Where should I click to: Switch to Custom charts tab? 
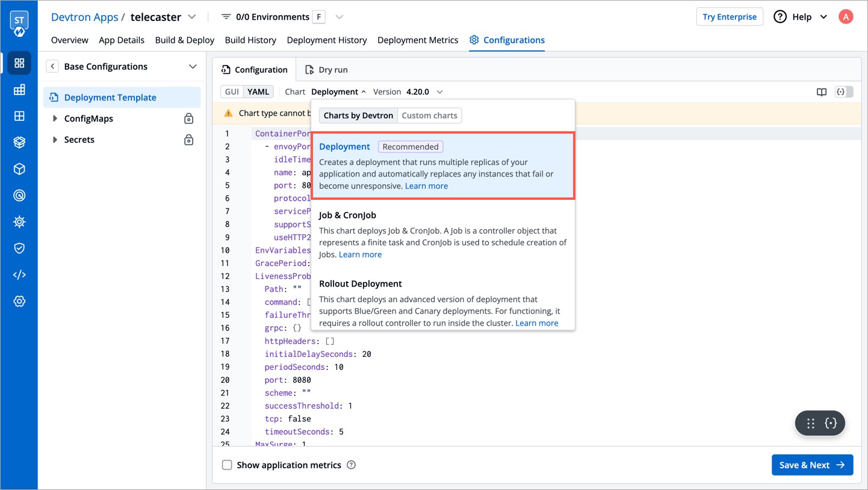[x=429, y=116]
